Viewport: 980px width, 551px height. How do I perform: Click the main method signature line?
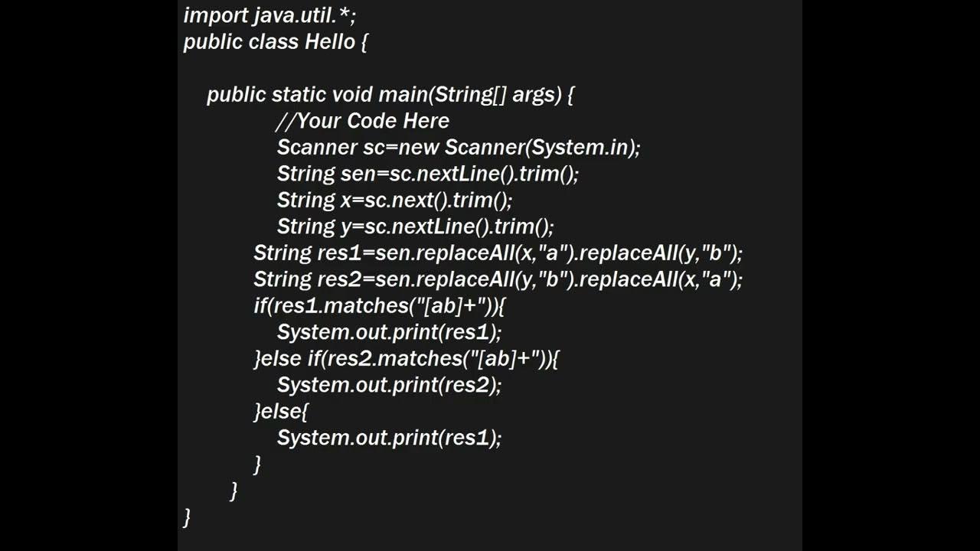390,95
